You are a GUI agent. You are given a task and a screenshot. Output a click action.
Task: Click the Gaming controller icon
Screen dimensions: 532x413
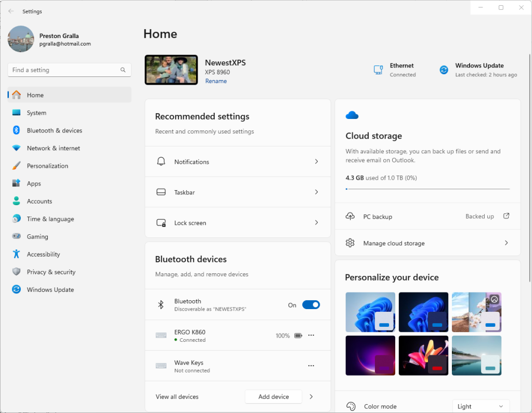pos(16,236)
